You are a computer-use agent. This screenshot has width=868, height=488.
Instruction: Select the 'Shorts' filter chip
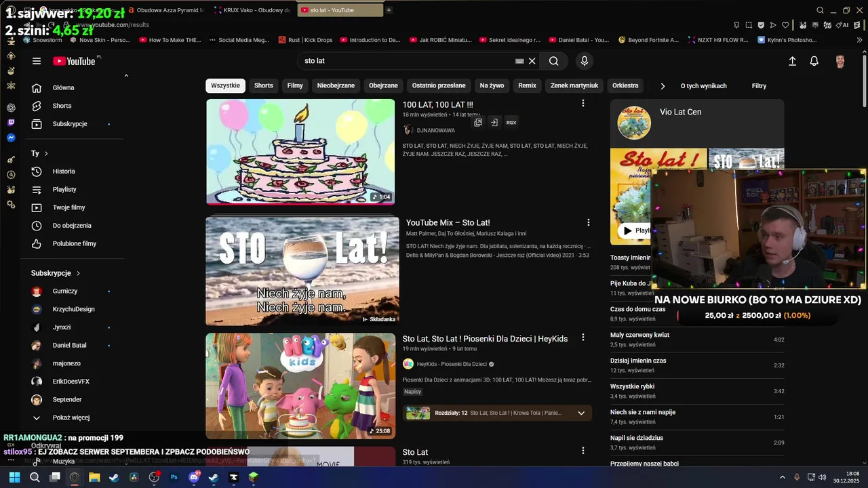coord(264,85)
